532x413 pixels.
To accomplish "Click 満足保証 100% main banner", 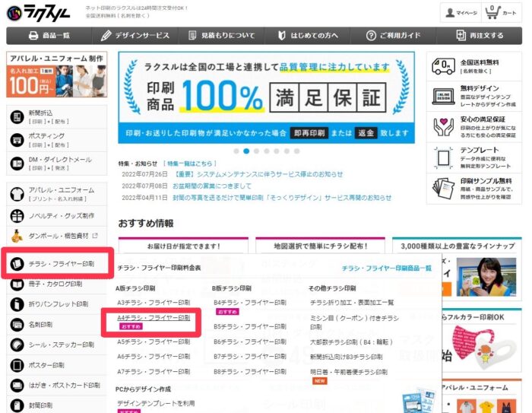I will [266, 97].
